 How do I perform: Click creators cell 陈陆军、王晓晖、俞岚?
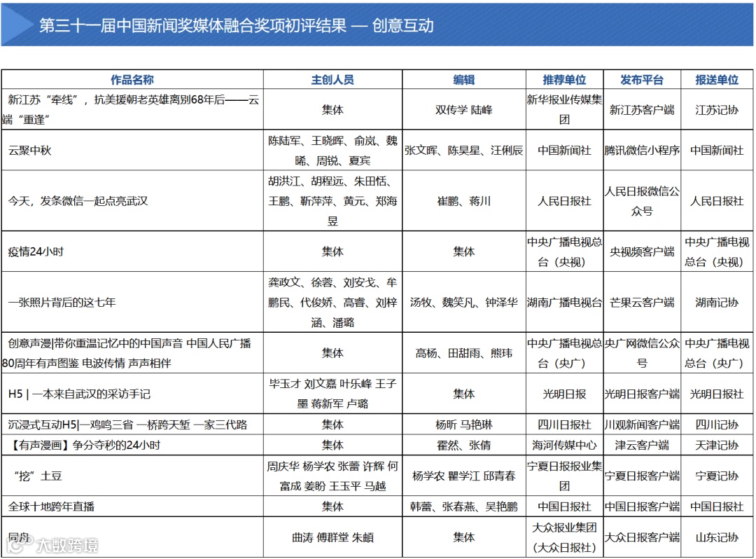click(332, 150)
